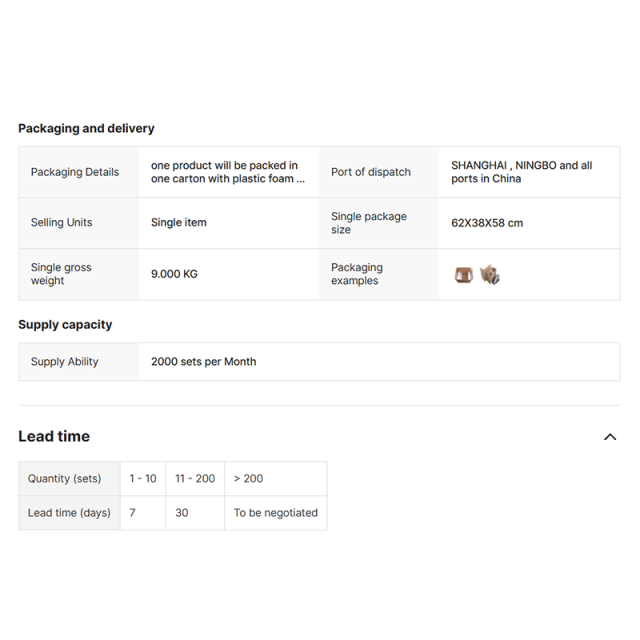Select the 2000 sets per Month value
The image size is (640, 640).
[203, 362]
